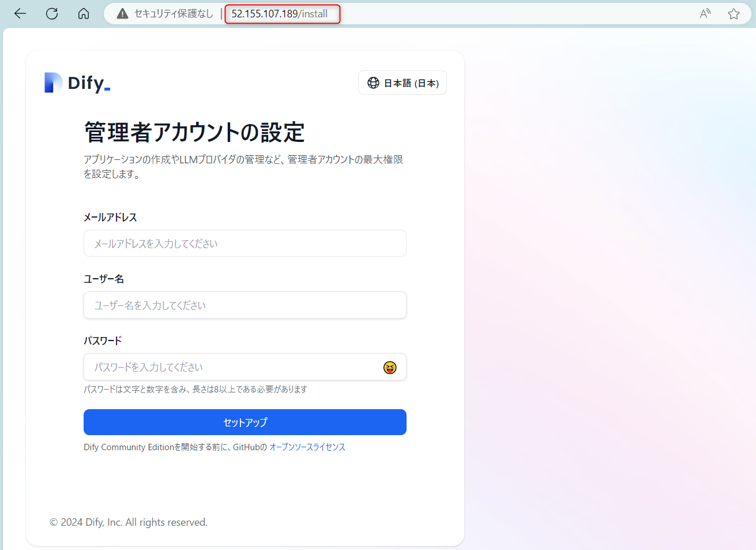The height and width of the screenshot is (550, 756).
Task: Click the 管理者アカウントの設定 heading
Action: point(194,132)
